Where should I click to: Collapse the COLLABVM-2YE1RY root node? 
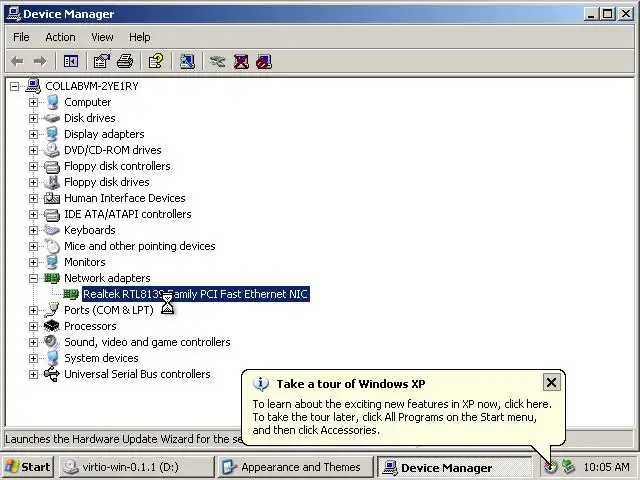14,86
